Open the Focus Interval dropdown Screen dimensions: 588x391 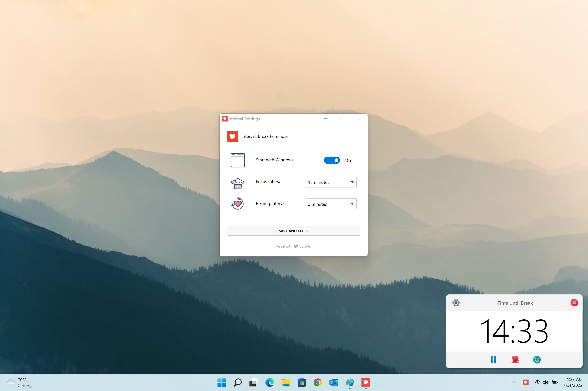(x=331, y=182)
